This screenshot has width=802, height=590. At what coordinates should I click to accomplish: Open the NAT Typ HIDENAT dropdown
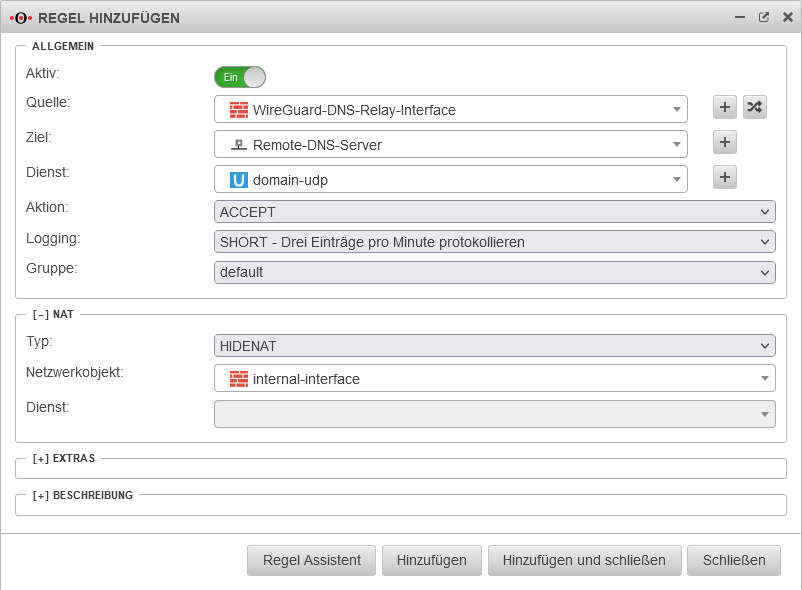[x=494, y=345]
